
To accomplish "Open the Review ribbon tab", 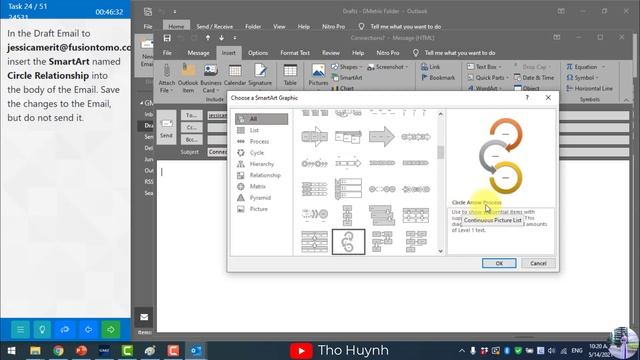I will click(330, 53).
